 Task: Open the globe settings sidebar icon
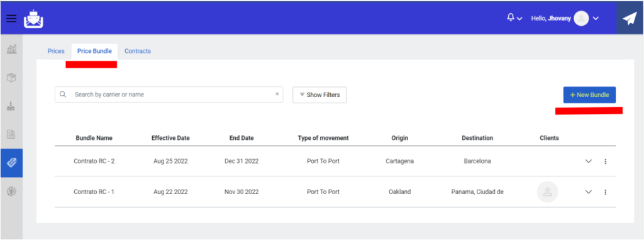(x=12, y=191)
